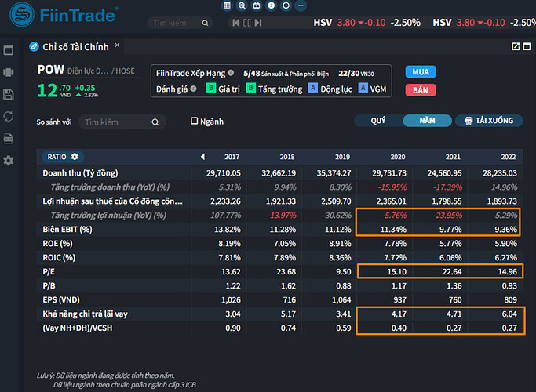536x392 pixels.
Task: Close the Chỉ số Tài Chính tab
Action: [x=117, y=46]
